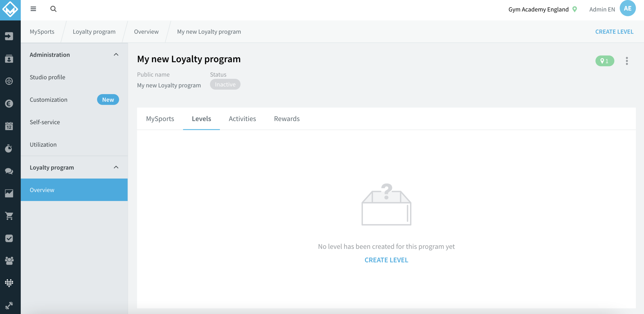644x314 pixels.
Task: Click the dotted heart sidebar icon
Action: coord(9,283)
